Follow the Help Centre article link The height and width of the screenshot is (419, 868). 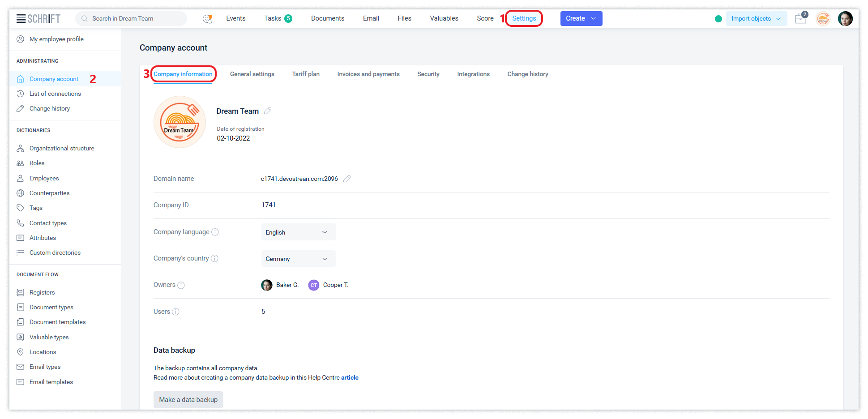point(350,377)
